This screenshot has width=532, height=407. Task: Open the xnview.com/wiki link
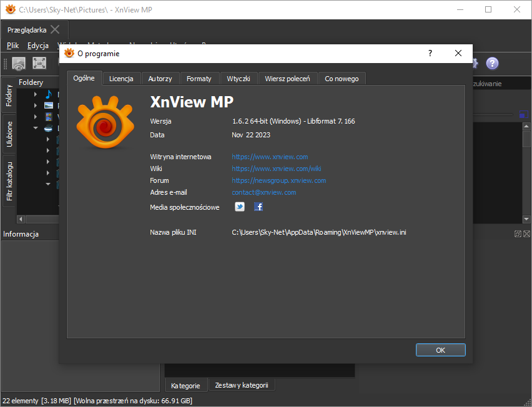[x=276, y=169]
